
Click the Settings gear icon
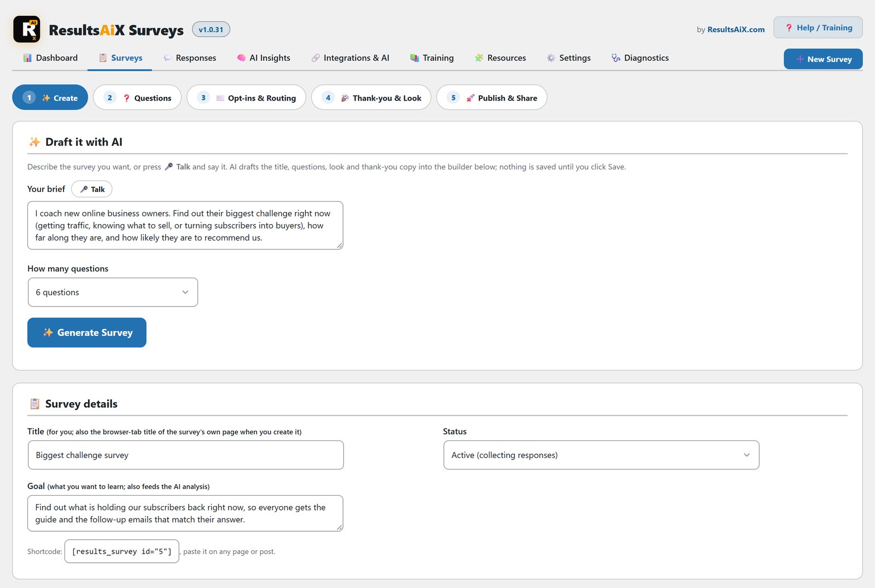click(x=551, y=58)
